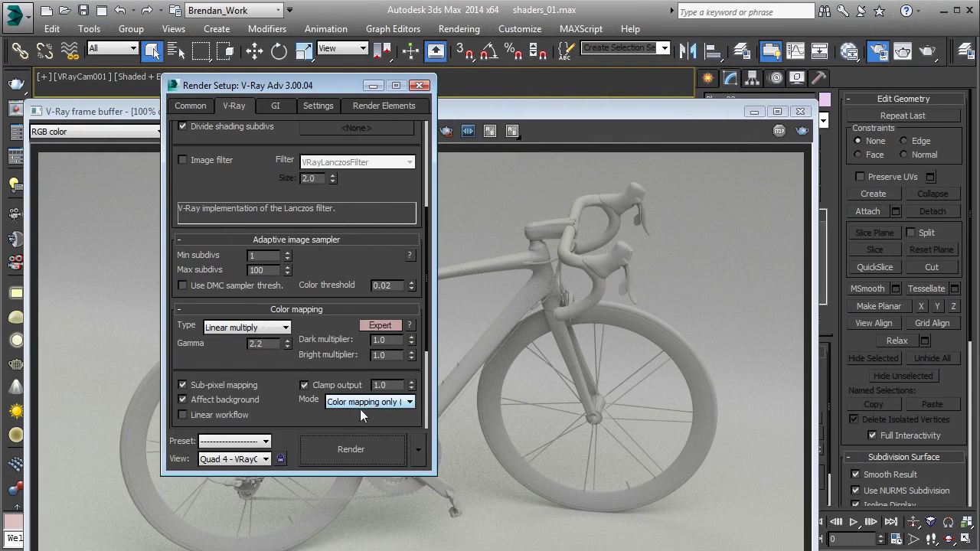Toggle Divide shading subdivs checkbox
Viewport: 980px width, 551px height.
182,126
